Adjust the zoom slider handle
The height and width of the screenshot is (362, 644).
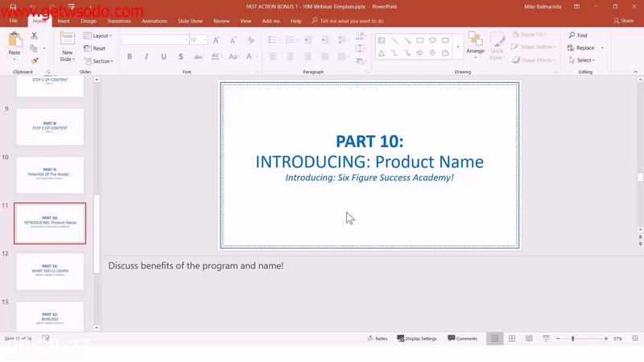pos(572,339)
